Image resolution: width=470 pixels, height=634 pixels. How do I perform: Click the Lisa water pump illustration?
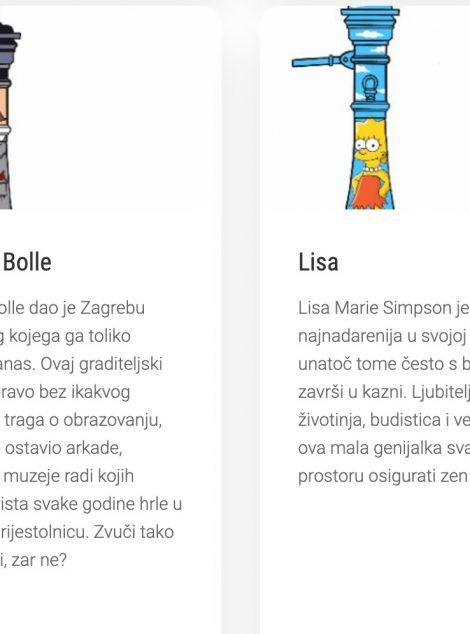click(346, 108)
